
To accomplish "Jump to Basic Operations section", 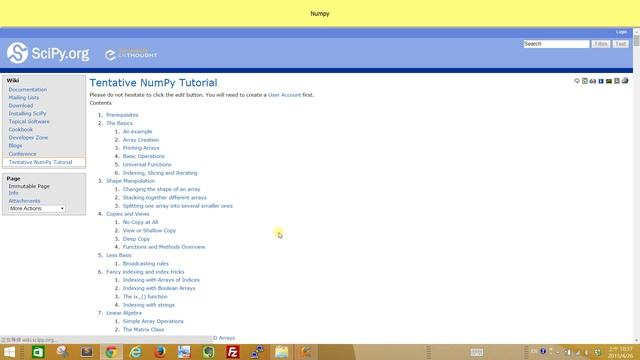I will (x=144, y=156).
